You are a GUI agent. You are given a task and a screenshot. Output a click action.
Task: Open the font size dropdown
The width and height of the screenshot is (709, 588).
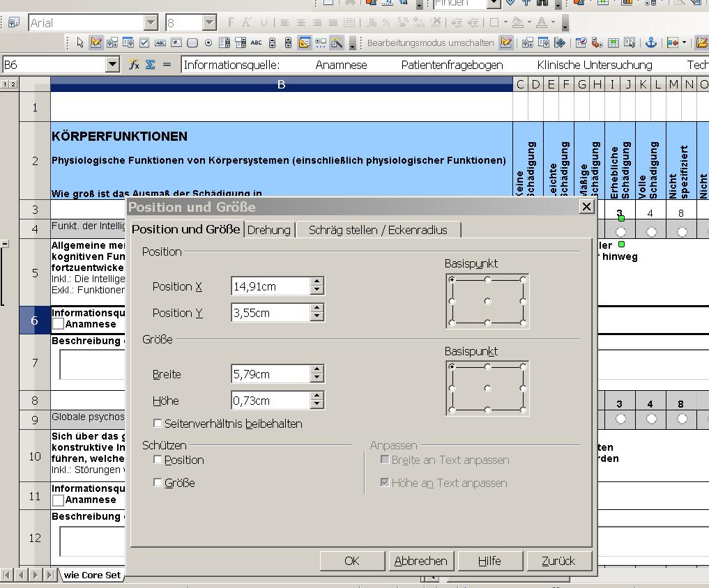209,23
